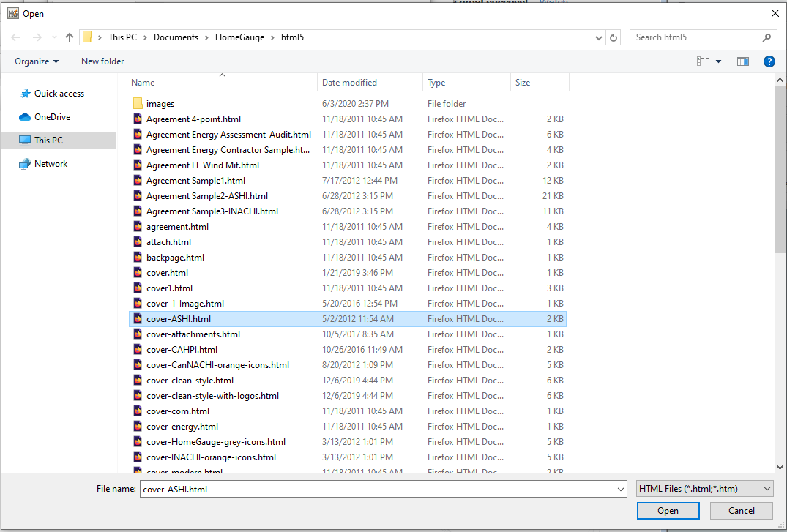The width and height of the screenshot is (787, 532).
Task: Toggle the preview pane icon
Action: click(743, 61)
